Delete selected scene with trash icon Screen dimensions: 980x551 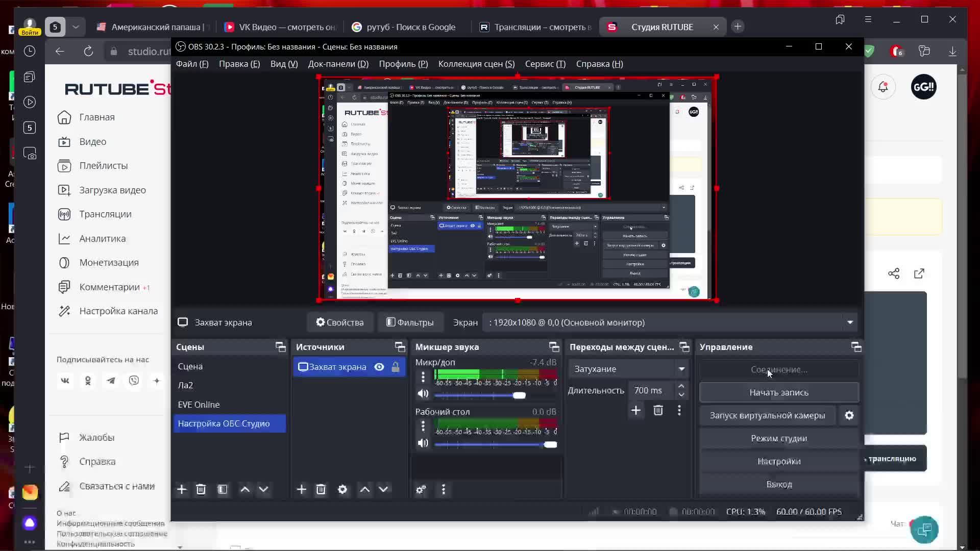(x=201, y=490)
